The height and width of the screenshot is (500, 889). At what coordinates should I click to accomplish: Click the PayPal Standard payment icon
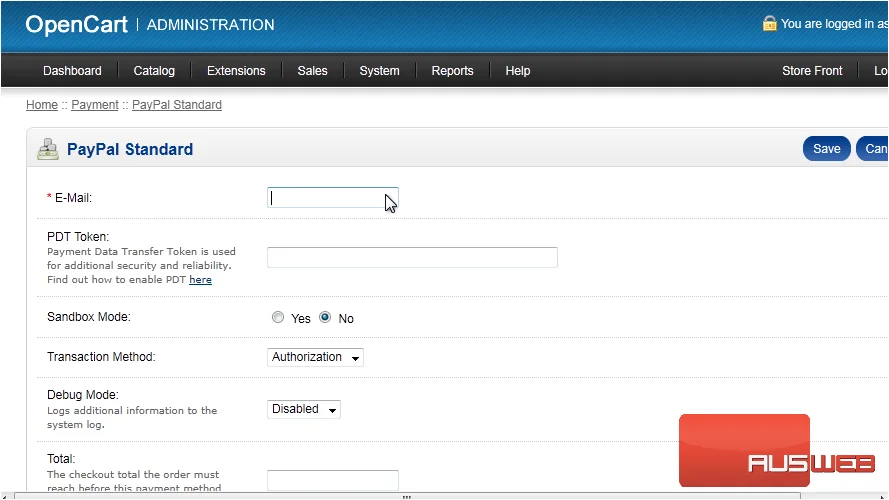(x=48, y=149)
